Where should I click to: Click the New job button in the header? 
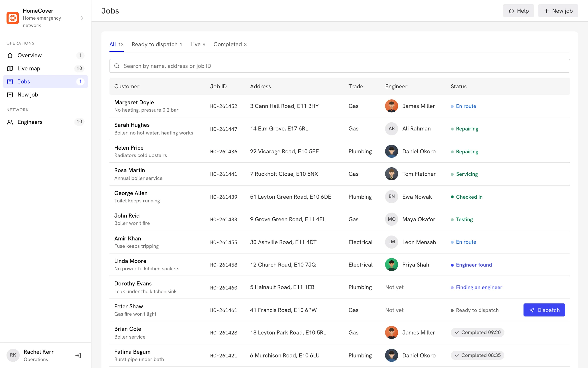tap(558, 11)
